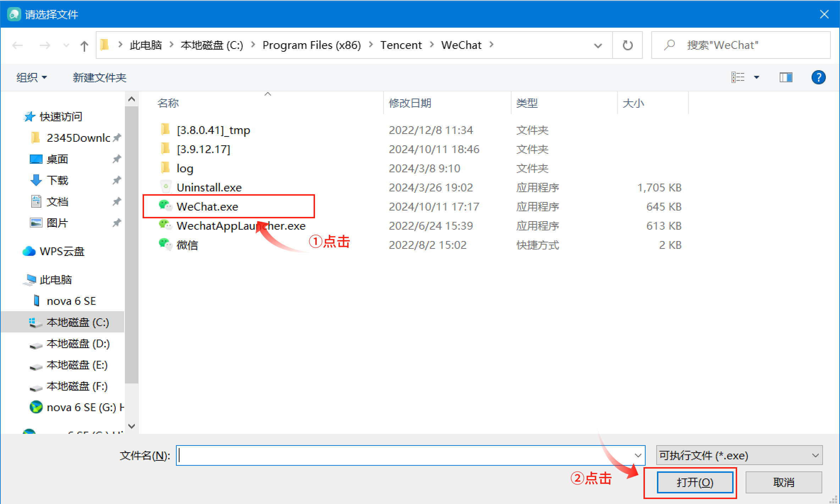
Task: Expand the view options dropdown arrow
Action: tap(757, 77)
